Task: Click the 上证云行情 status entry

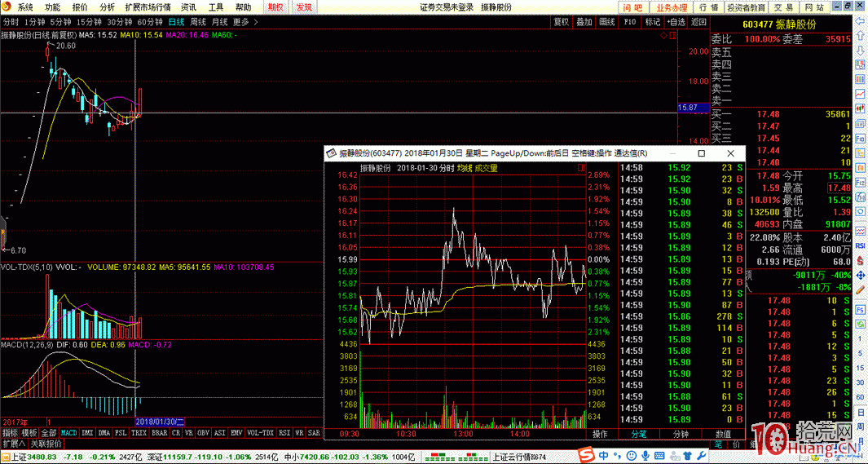Action: click(x=518, y=457)
